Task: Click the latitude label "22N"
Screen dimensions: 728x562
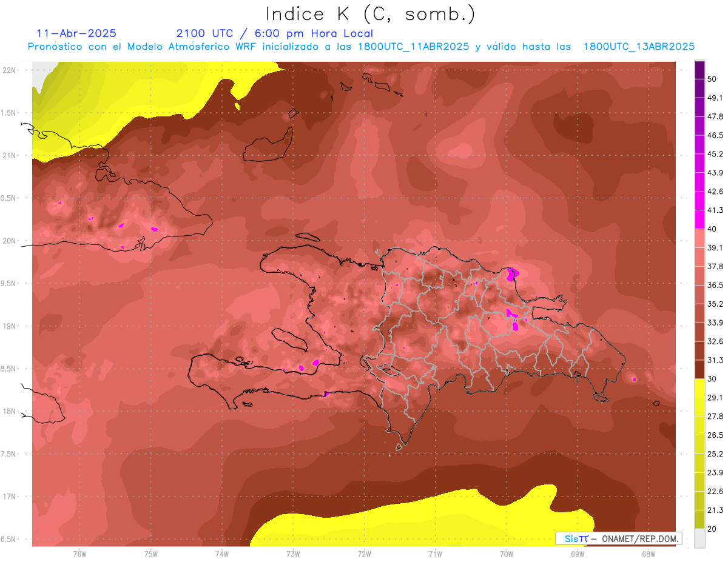Action: point(10,70)
